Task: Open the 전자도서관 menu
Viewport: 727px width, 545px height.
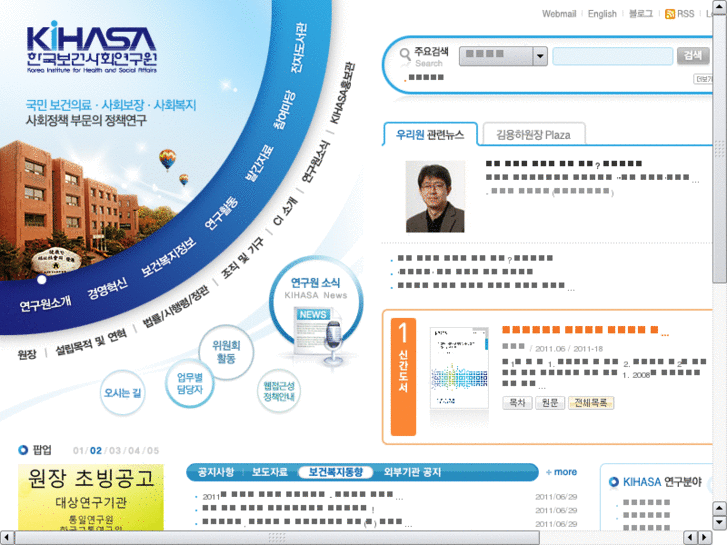Action: [298, 48]
